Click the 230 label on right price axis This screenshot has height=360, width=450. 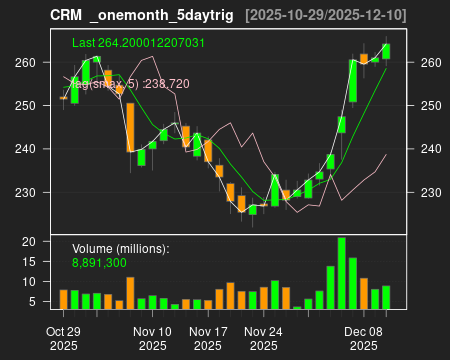pyautogui.click(x=431, y=193)
